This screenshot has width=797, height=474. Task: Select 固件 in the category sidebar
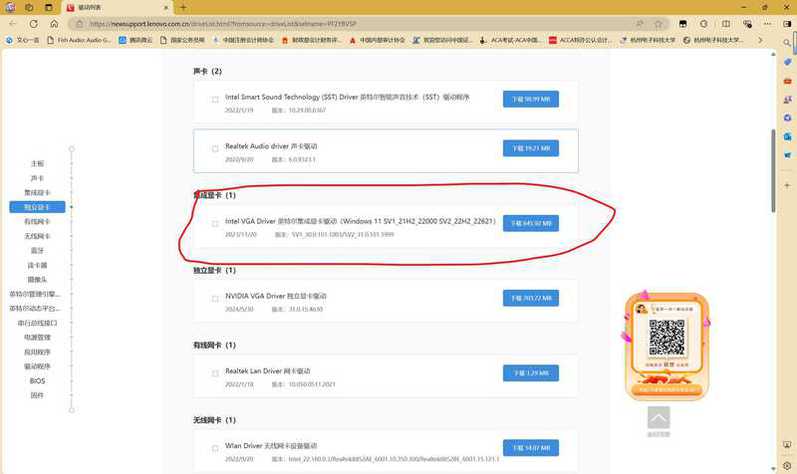pyautogui.click(x=37, y=395)
